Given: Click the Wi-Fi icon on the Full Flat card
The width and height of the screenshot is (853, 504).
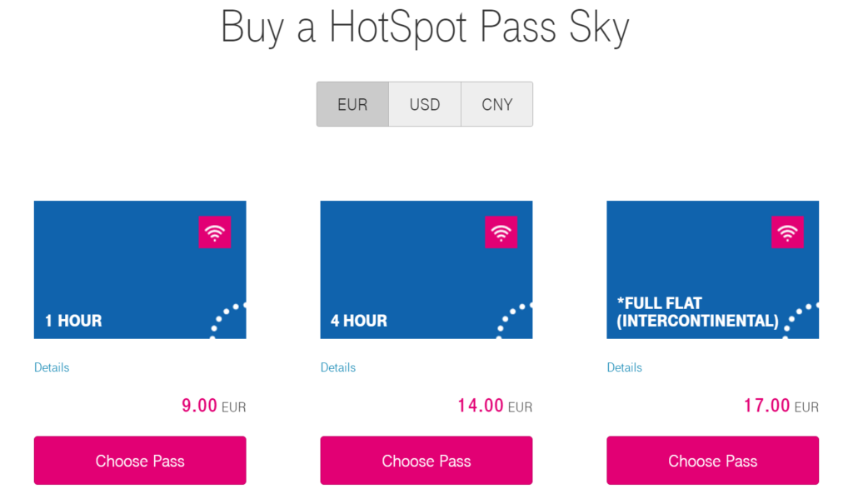Looking at the screenshot, I should (787, 232).
